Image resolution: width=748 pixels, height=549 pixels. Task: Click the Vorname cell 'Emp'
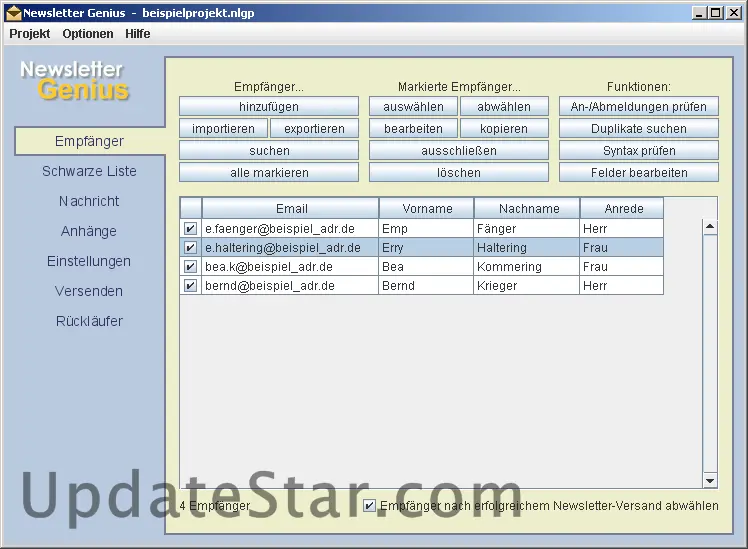click(x=426, y=228)
